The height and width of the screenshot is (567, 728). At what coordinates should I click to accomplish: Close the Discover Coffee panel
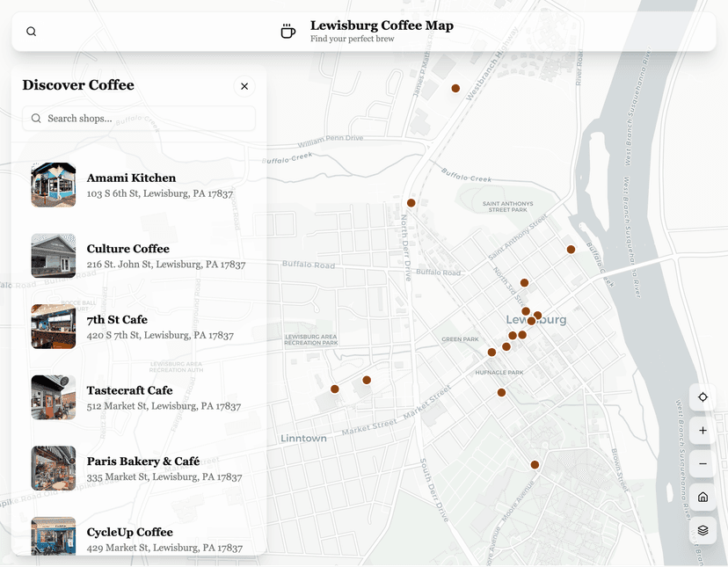click(244, 86)
